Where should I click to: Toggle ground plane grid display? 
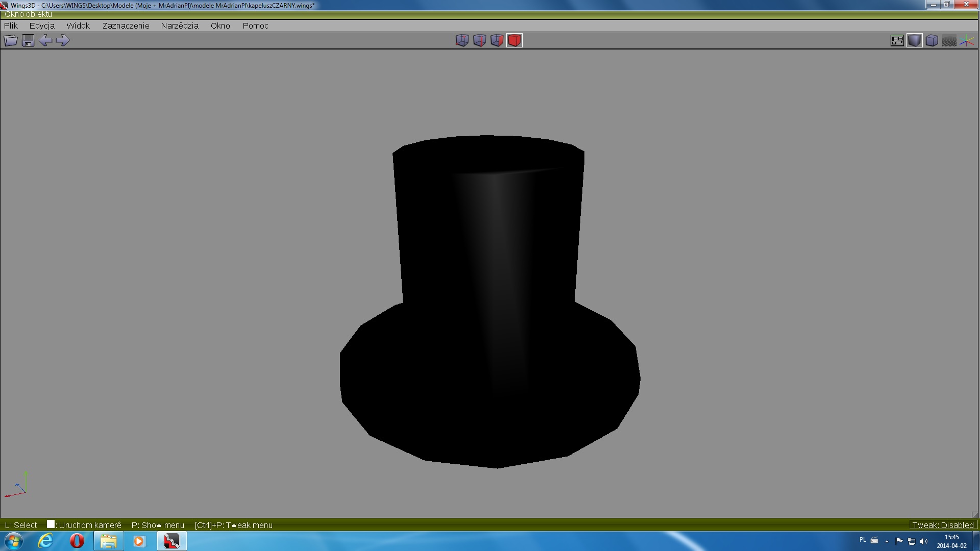pyautogui.click(x=949, y=40)
